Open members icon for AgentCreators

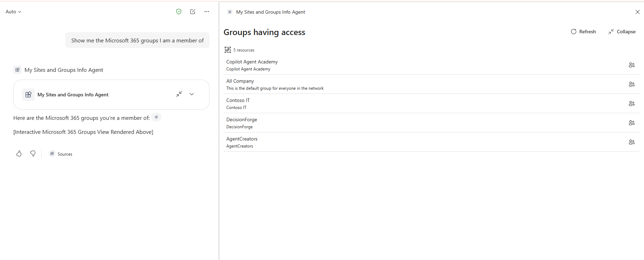(632, 142)
